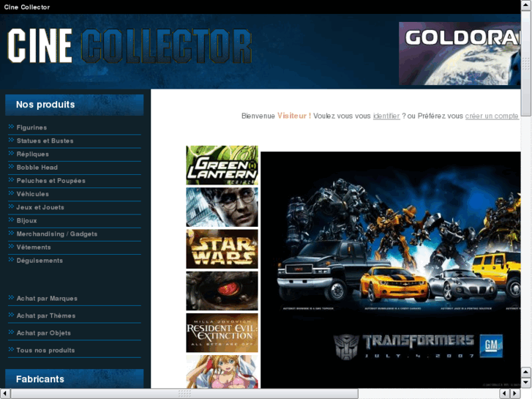
Task: Open the Harry Potter thumbnail
Action: (222, 207)
